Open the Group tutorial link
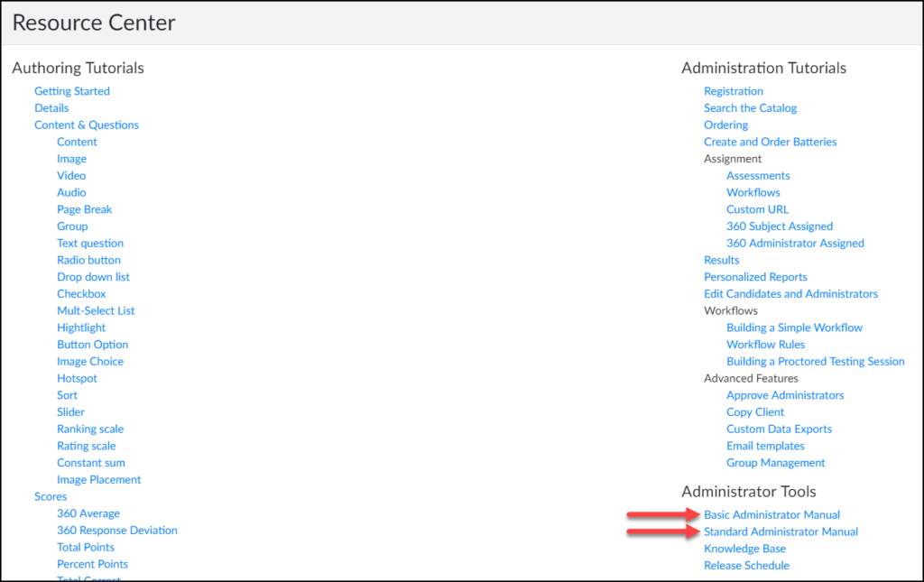The width and height of the screenshot is (924, 582). (x=72, y=226)
